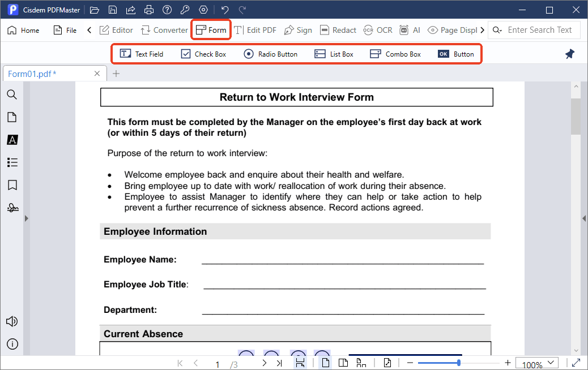The height and width of the screenshot is (370, 588).
Task: Open the AI tab
Action: click(410, 30)
